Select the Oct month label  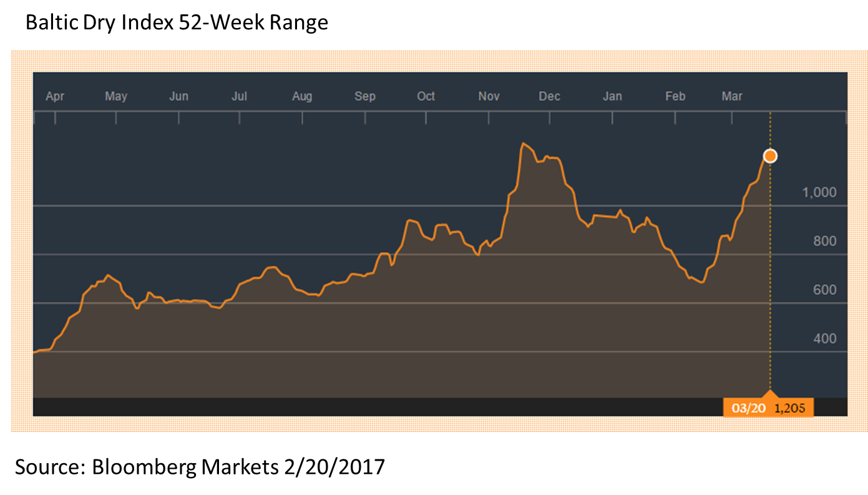(427, 96)
